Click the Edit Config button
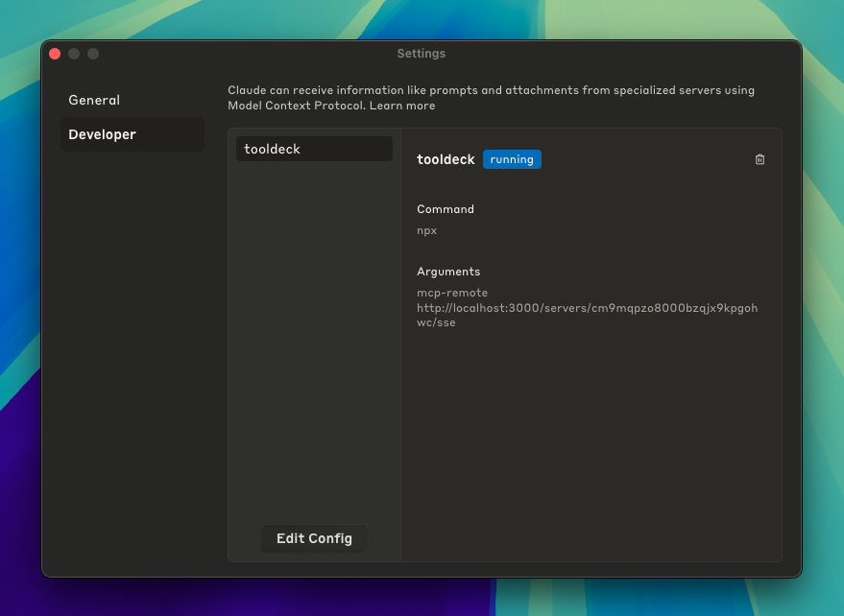 (x=314, y=538)
